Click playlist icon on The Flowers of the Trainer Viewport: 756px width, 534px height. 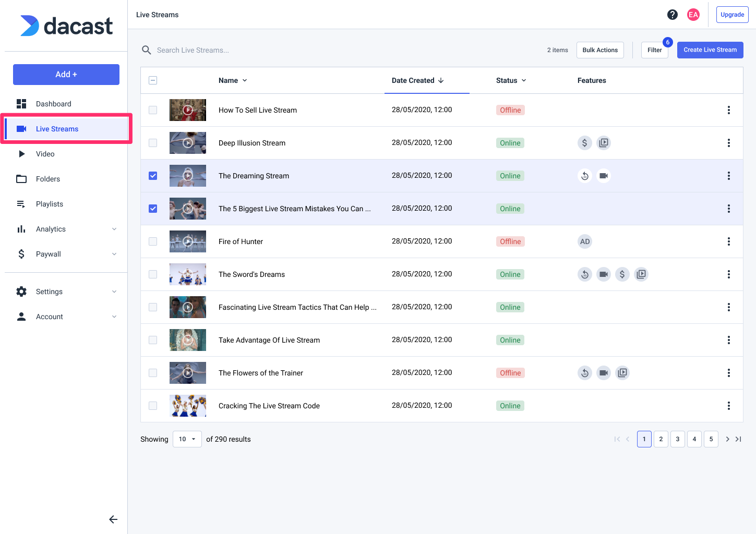(622, 373)
